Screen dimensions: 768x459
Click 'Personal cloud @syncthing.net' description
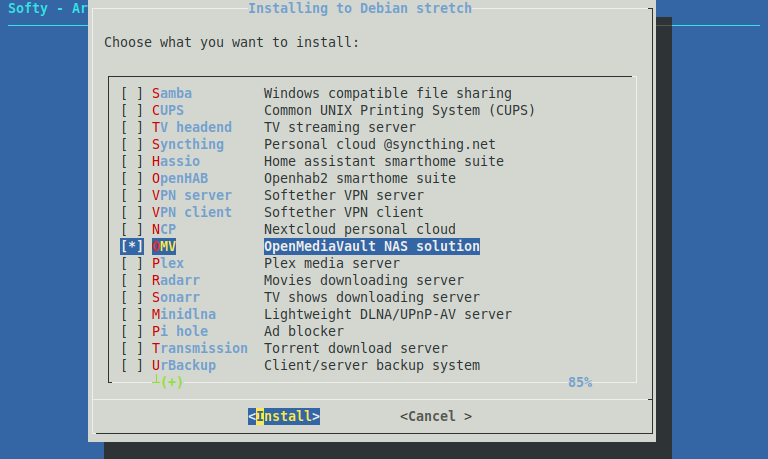coord(380,144)
